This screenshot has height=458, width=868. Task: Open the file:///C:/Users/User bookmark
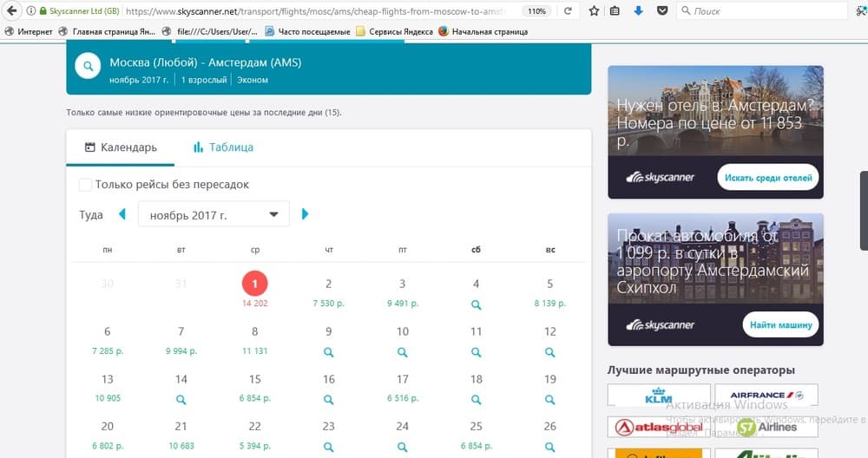pos(210,31)
